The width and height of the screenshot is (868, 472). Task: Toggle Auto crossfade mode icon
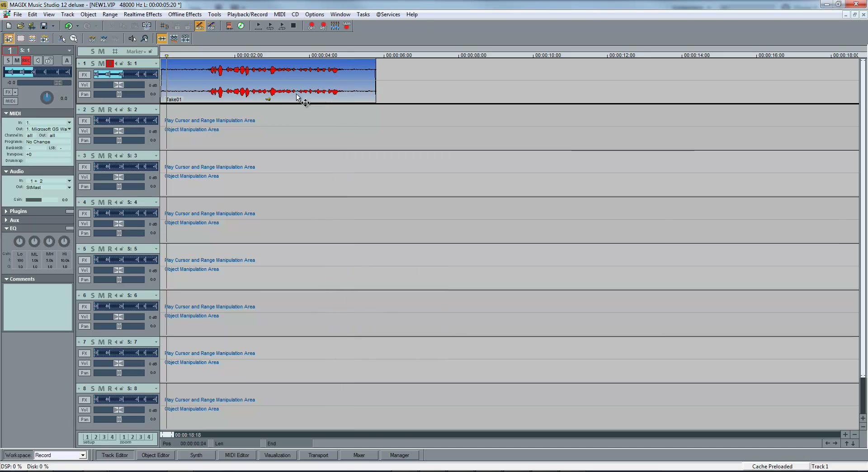click(199, 26)
